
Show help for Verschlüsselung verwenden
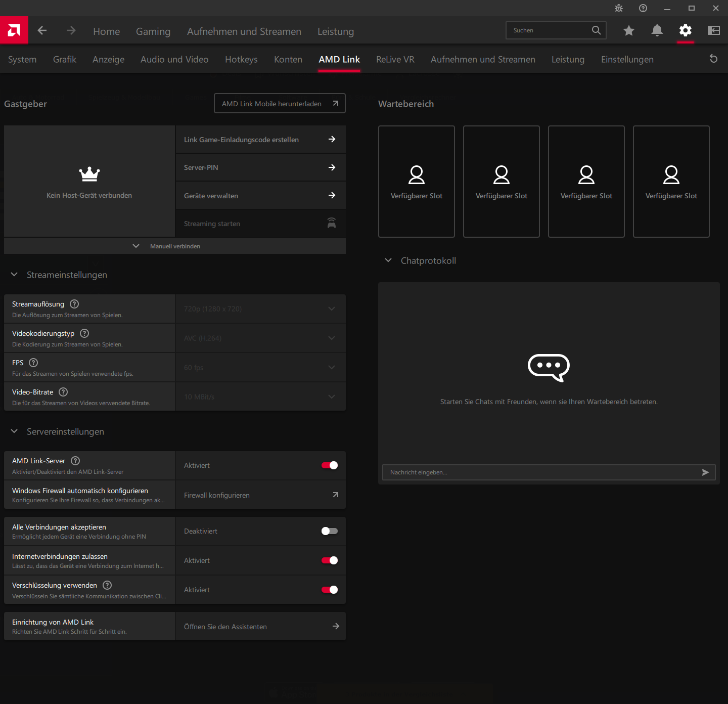click(107, 585)
